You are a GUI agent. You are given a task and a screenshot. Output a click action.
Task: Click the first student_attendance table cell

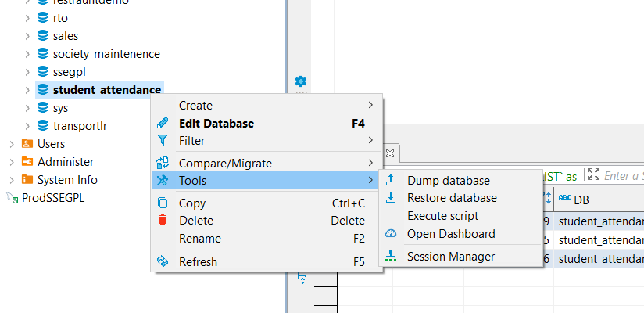click(x=601, y=221)
